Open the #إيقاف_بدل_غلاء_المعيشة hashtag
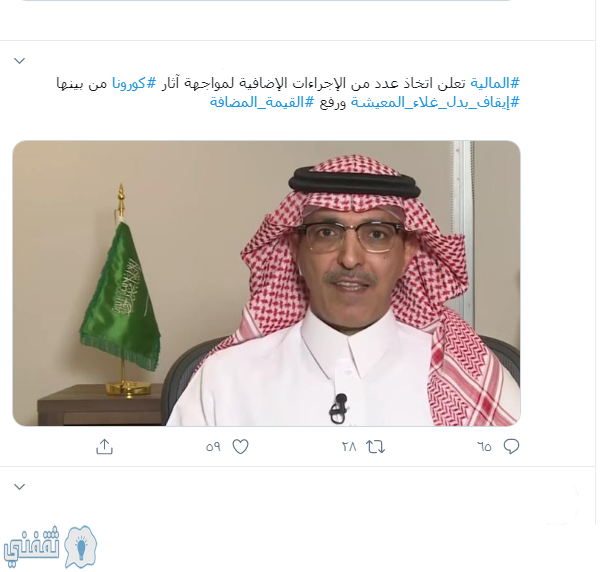Screen dimensions: 614x572 435,102
